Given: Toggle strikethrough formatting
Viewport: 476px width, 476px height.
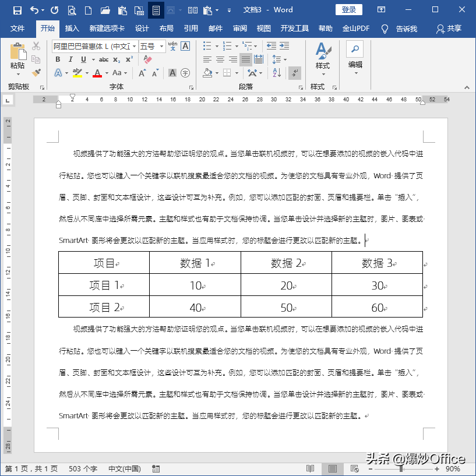Looking at the screenshot, I should click(x=104, y=59).
